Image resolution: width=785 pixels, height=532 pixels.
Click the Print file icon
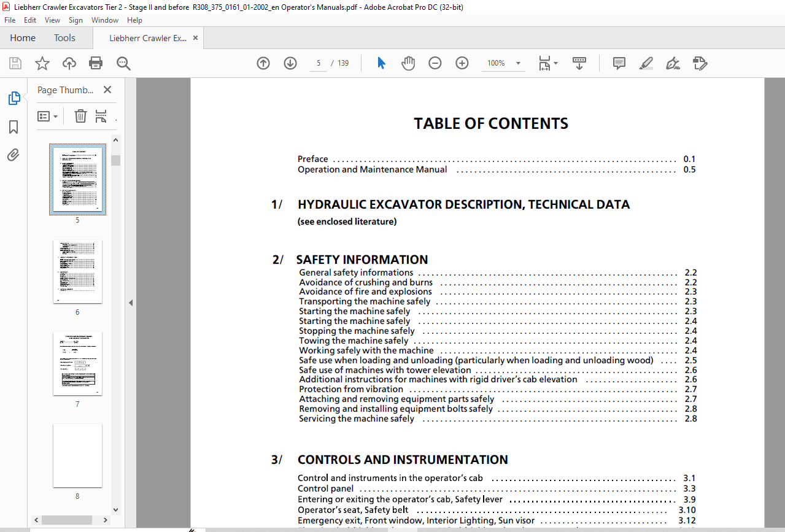[x=96, y=63]
